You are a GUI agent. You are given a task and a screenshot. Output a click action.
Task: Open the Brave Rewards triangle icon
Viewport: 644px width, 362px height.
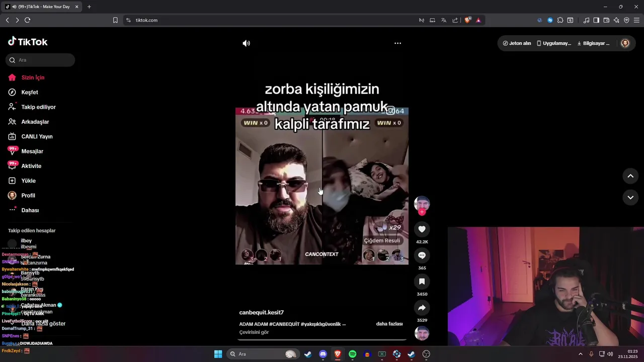(x=478, y=20)
